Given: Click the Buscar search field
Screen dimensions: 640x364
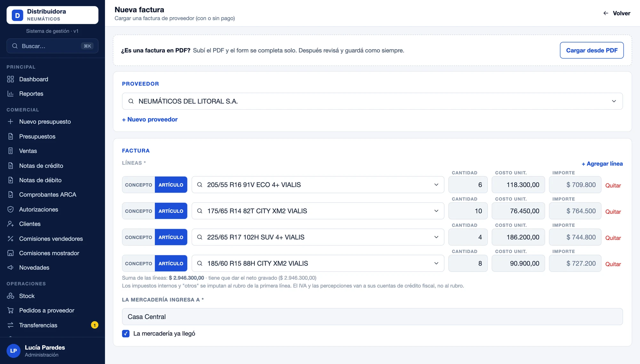Looking at the screenshot, I should 52,46.
